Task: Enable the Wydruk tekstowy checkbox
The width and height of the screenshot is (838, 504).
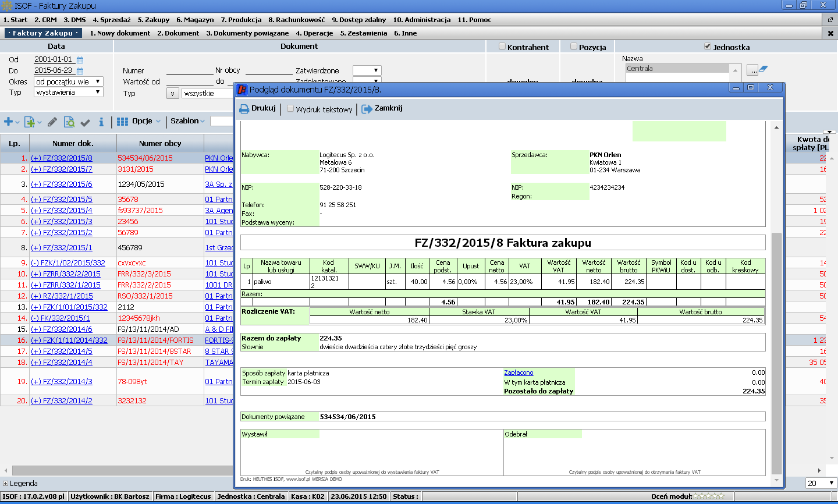Action: click(290, 109)
